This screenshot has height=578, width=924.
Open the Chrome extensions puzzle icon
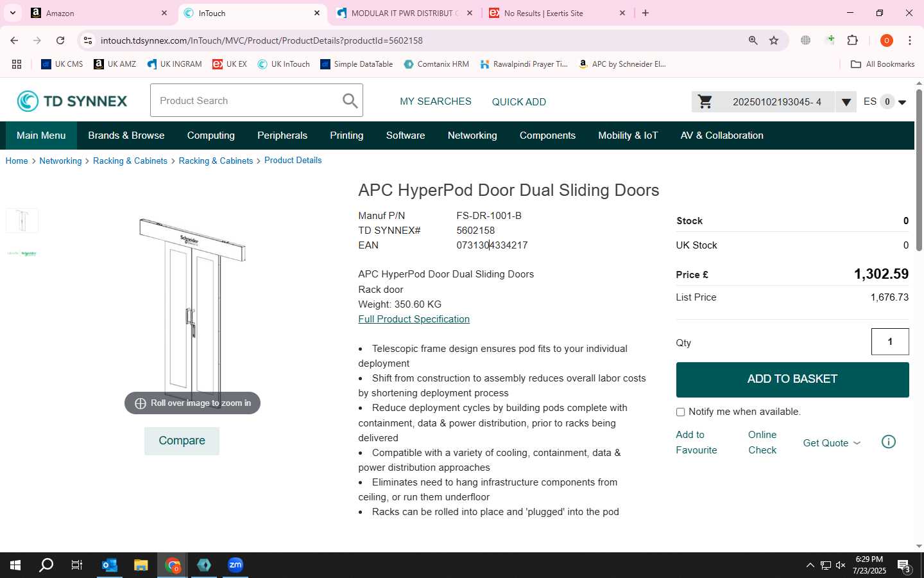pyautogui.click(x=853, y=40)
